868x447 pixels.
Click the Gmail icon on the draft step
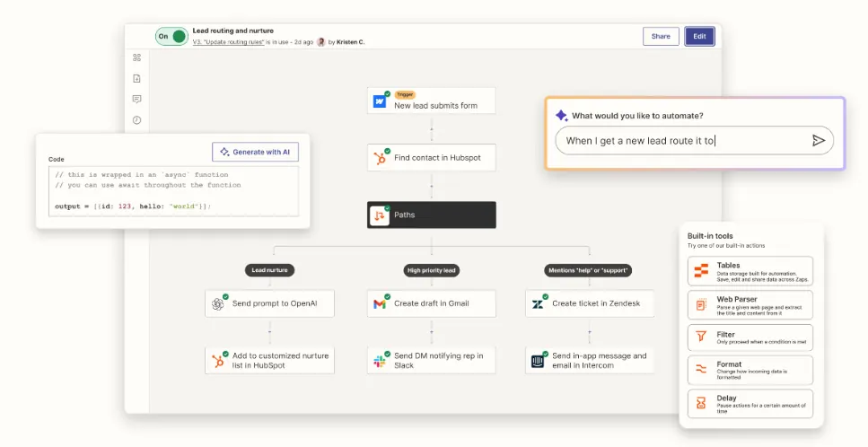pyautogui.click(x=380, y=304)
